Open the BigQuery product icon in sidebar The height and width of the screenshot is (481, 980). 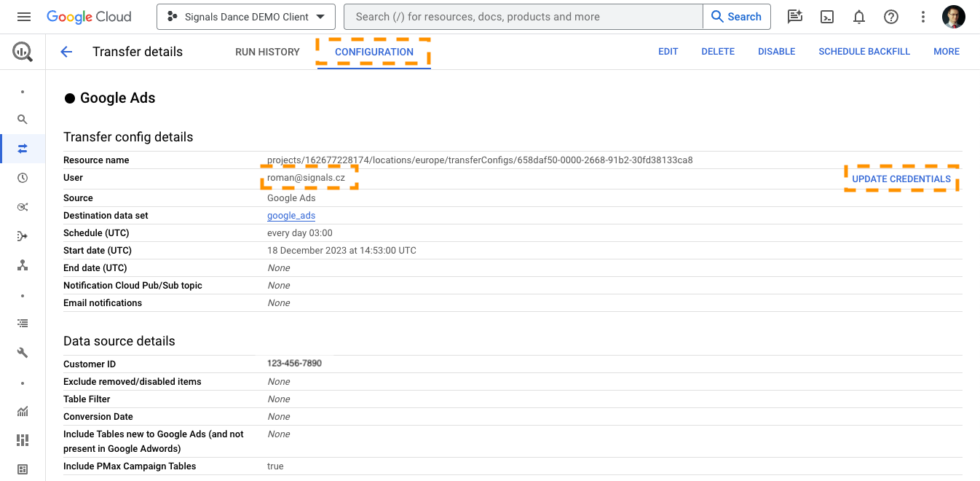(23, 52)
